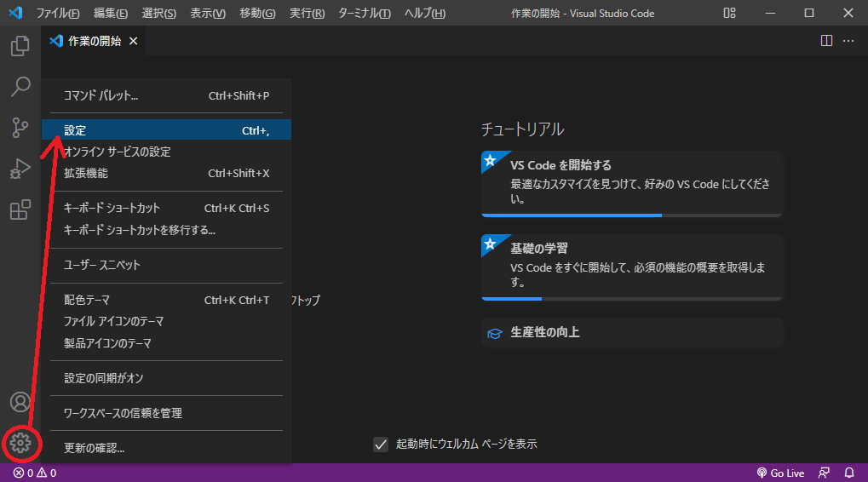
Task: Click the チュートリアル heading text
Action: [x=522, y=129]
